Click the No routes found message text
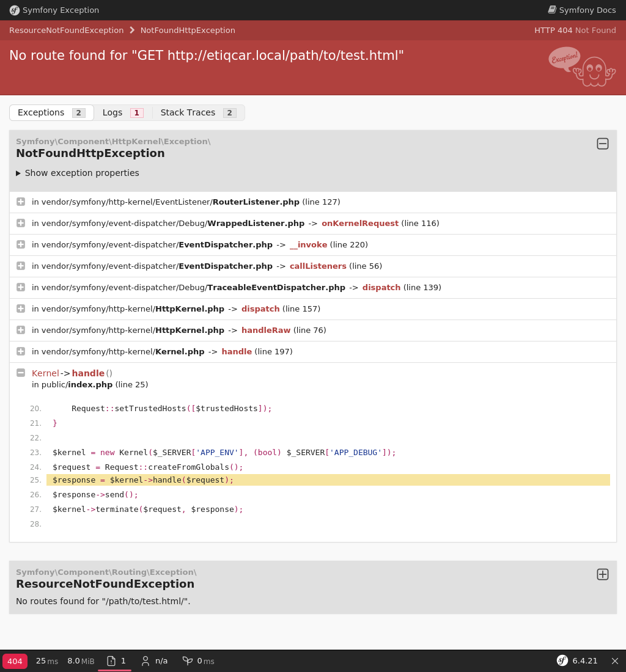 (103, 601)
